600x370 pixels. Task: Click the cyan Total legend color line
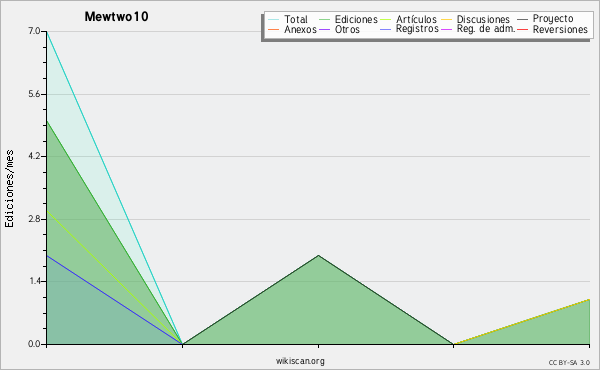(274, 20)
